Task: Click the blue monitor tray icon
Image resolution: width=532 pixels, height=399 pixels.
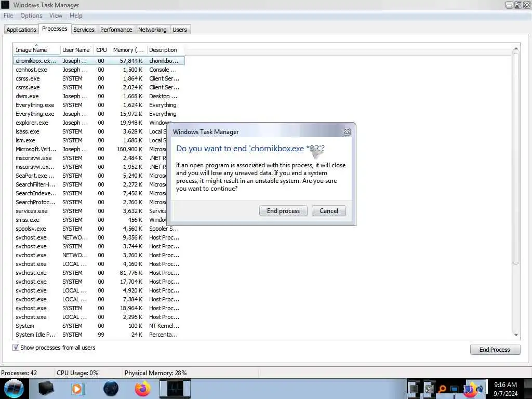Action: coord(455,389)
